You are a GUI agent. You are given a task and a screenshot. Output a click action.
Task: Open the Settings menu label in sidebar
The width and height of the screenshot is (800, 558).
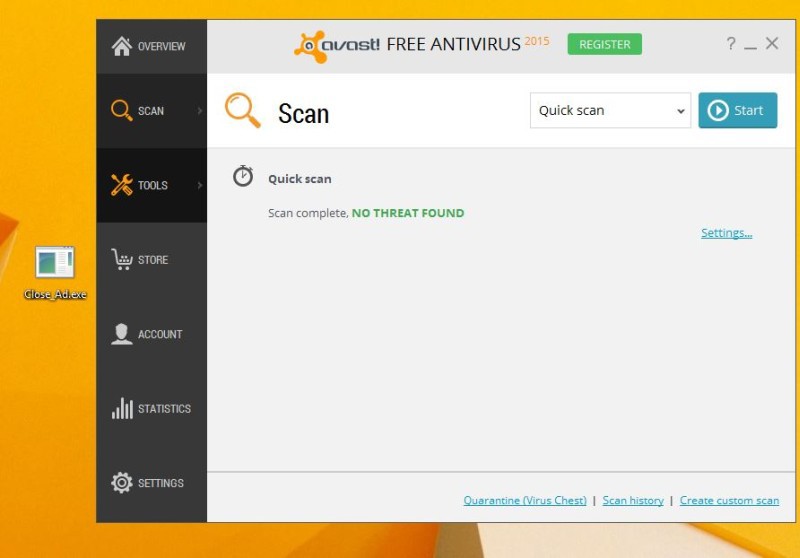[161, 483]
